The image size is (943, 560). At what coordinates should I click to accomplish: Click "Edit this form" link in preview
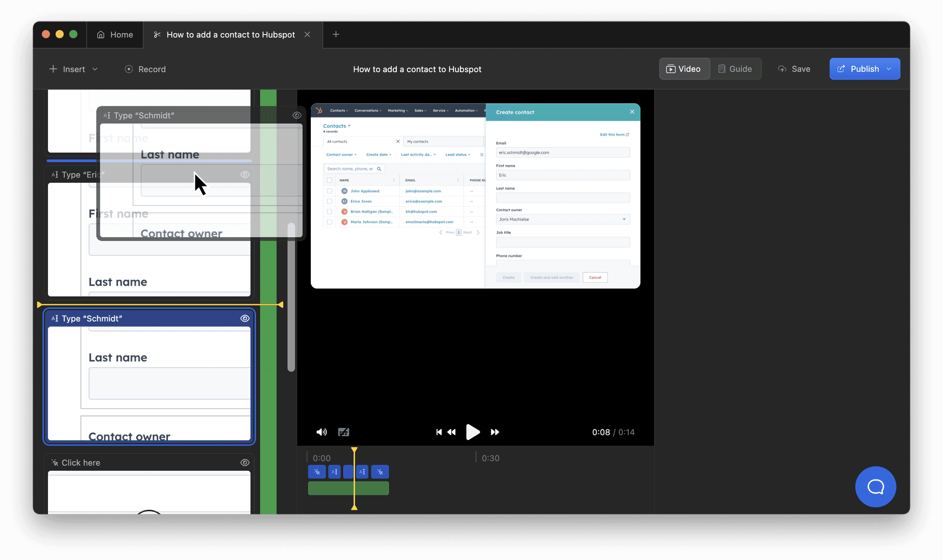point(614,135)
